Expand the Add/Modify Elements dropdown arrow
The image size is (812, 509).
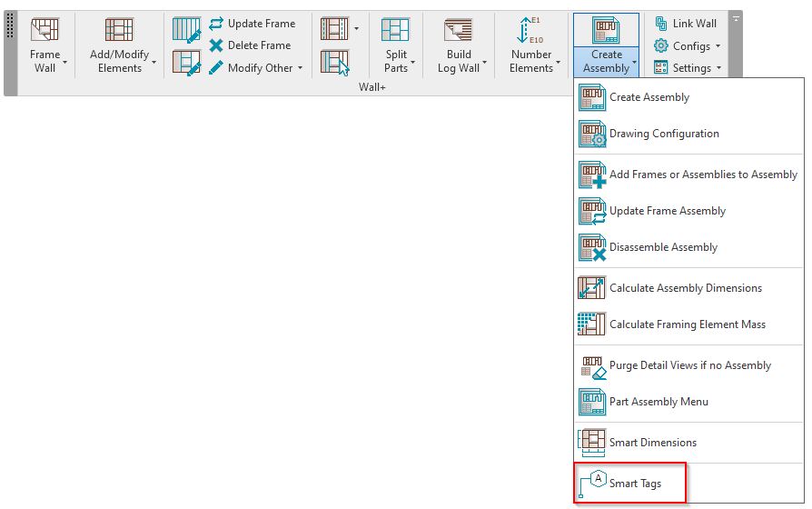154,63
